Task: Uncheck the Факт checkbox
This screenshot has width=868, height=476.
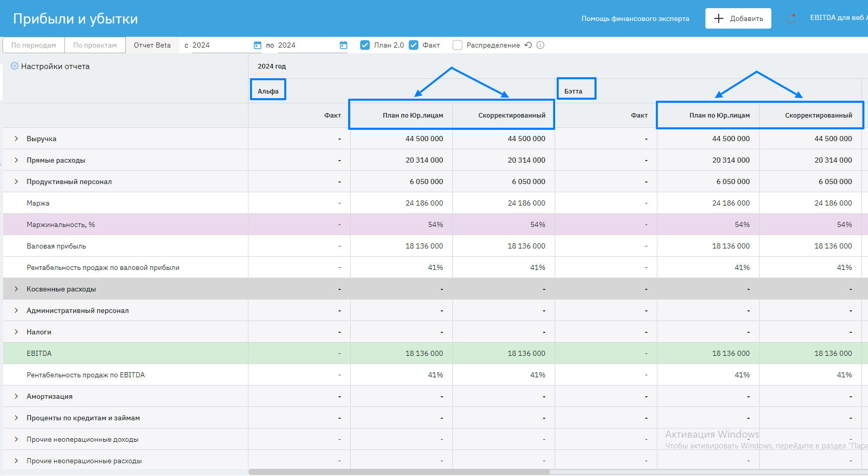Action: pyautogui.click(x=414, y=45)
